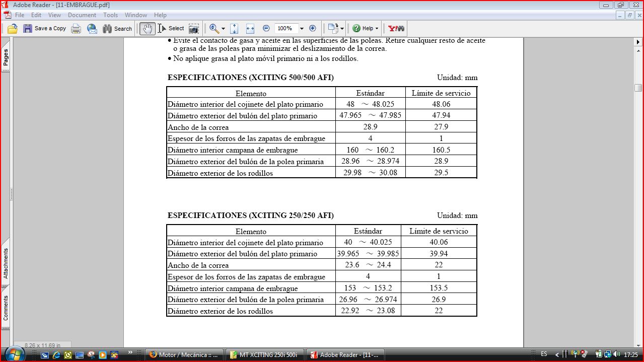Open Search with the binoculars button

117,29
